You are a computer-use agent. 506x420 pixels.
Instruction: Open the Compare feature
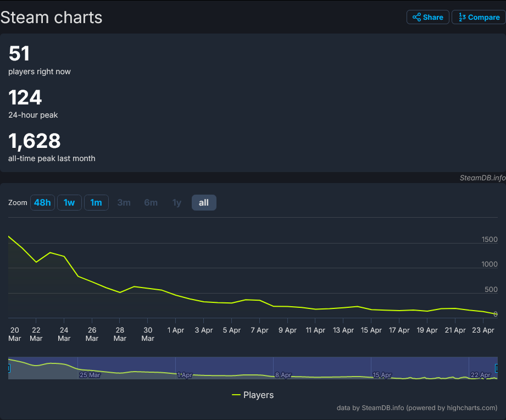478,17
